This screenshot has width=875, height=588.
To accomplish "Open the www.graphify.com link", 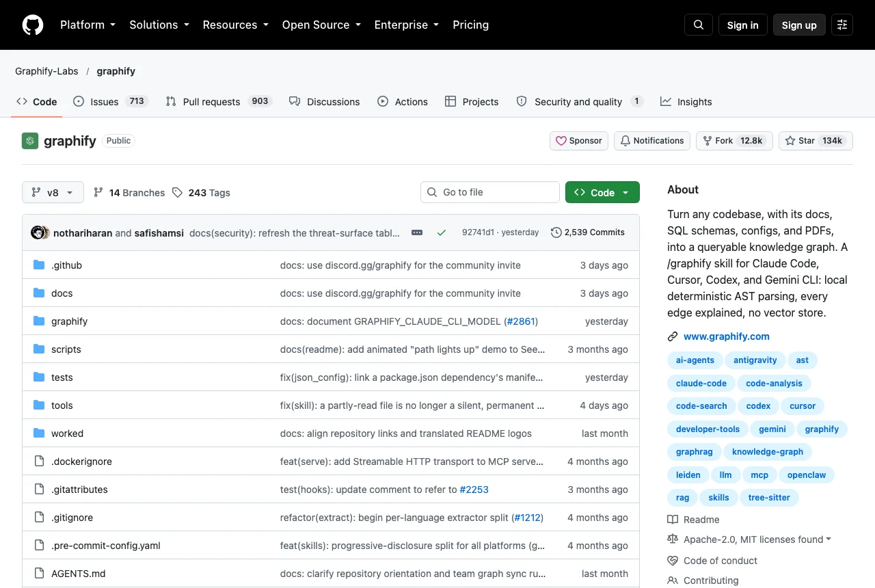I will point(727,336).
